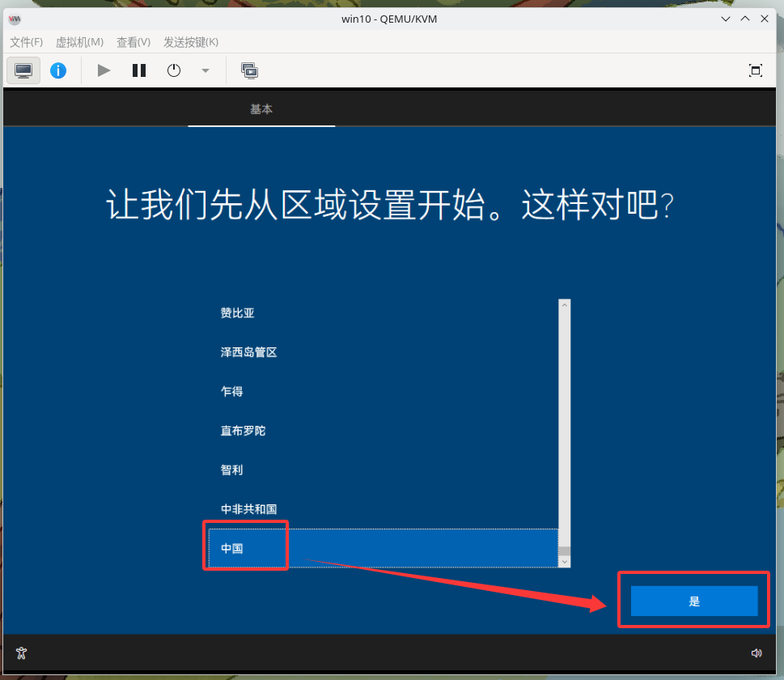Open the Ease of Access accessibility icon

click(x=21, y=652)
